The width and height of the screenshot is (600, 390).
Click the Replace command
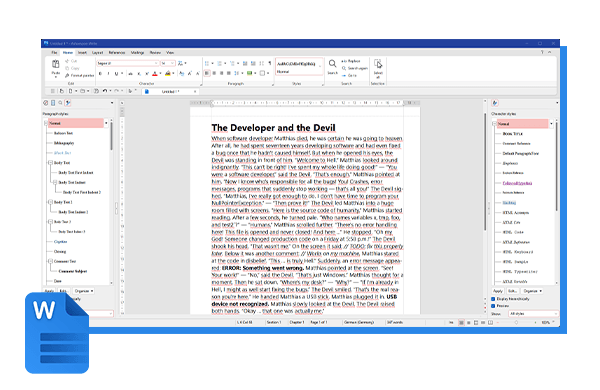coord(351,61)
